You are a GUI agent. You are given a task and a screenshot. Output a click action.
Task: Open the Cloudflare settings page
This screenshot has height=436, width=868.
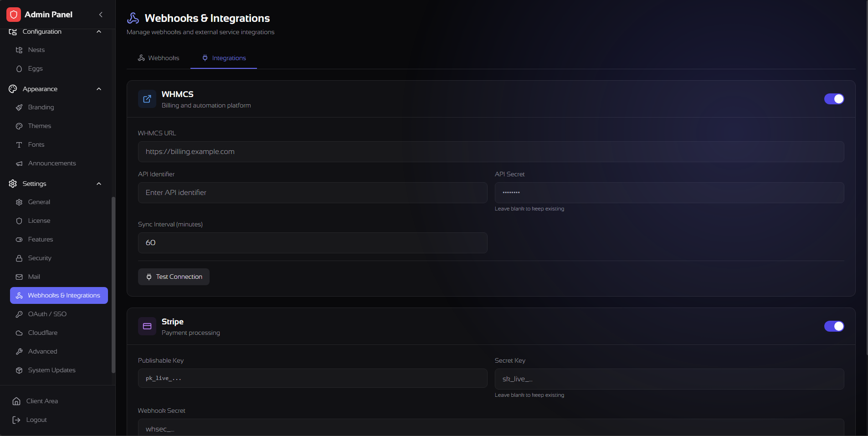pos(59,333)
